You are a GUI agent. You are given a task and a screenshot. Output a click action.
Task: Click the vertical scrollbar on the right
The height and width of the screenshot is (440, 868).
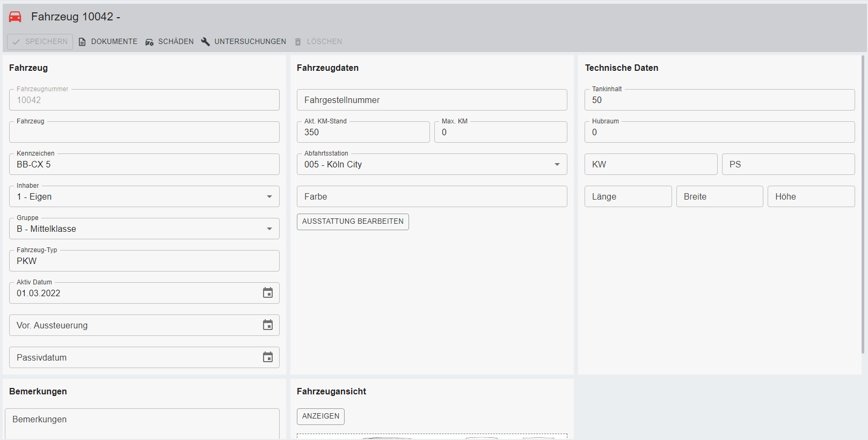tap(863, 204)
